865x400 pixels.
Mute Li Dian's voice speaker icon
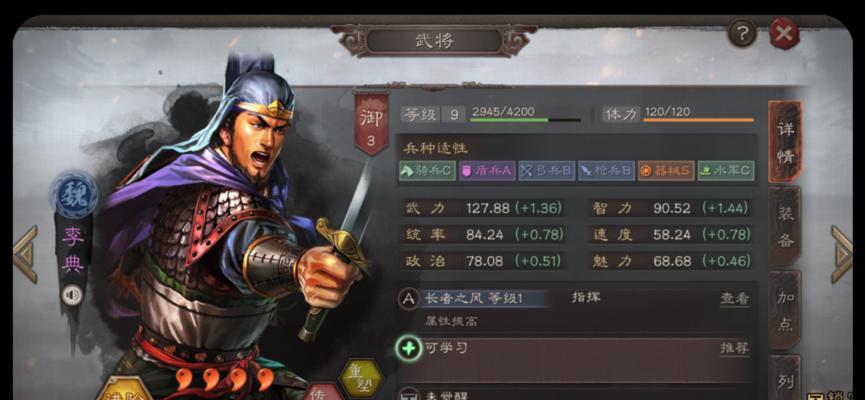[x=72, y=296]
